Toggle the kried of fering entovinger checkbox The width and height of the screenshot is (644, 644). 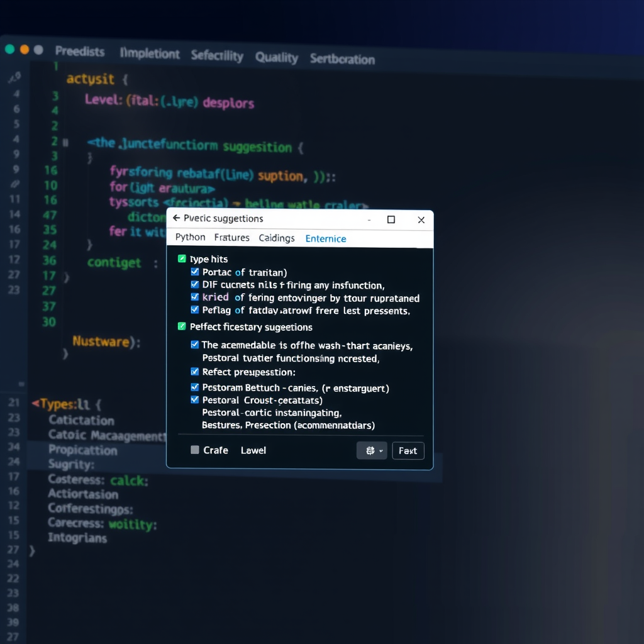pyautogui.click(x=194, y=297)
